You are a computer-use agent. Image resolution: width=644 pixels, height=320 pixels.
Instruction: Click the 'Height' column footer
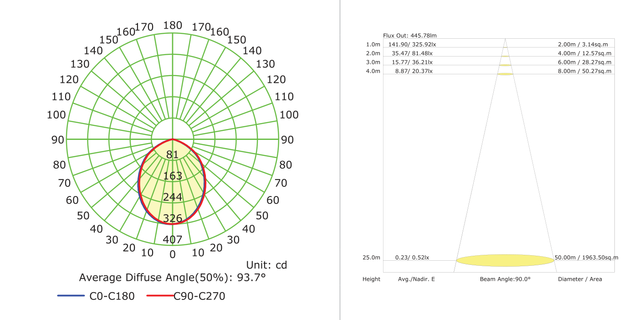371,279
